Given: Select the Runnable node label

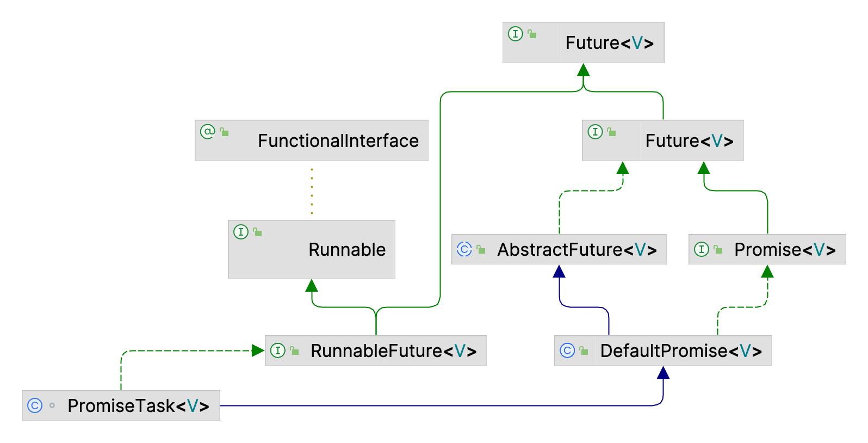Looking at the screenshot, I should 347,250.
